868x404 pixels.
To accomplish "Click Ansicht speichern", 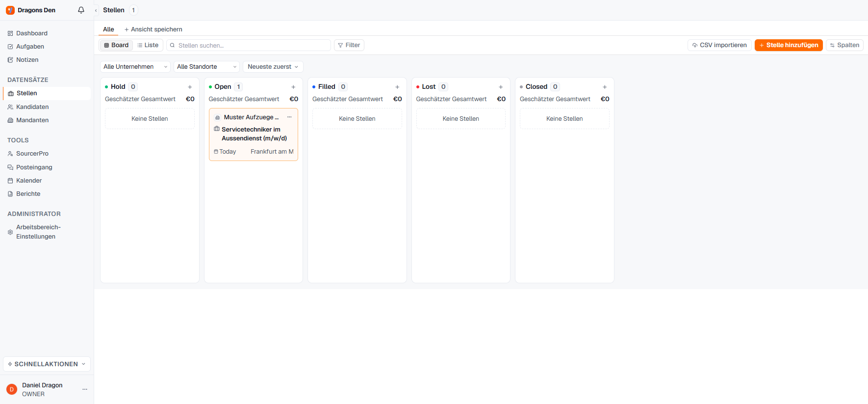I will 153,29.
